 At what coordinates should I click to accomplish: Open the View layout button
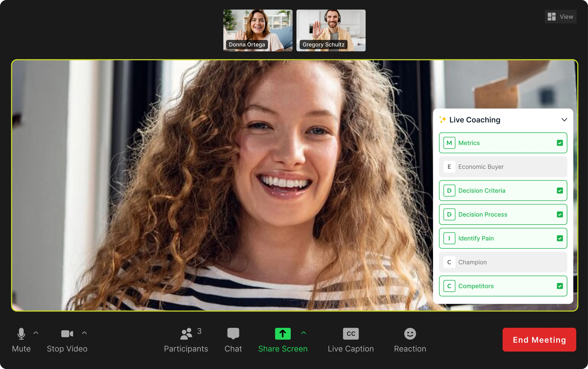(560, 17)
